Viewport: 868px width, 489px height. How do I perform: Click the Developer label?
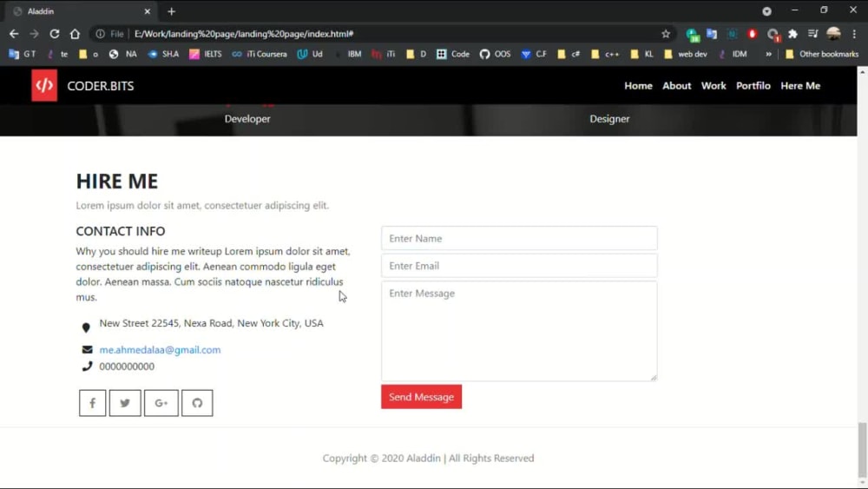[247, 118]
